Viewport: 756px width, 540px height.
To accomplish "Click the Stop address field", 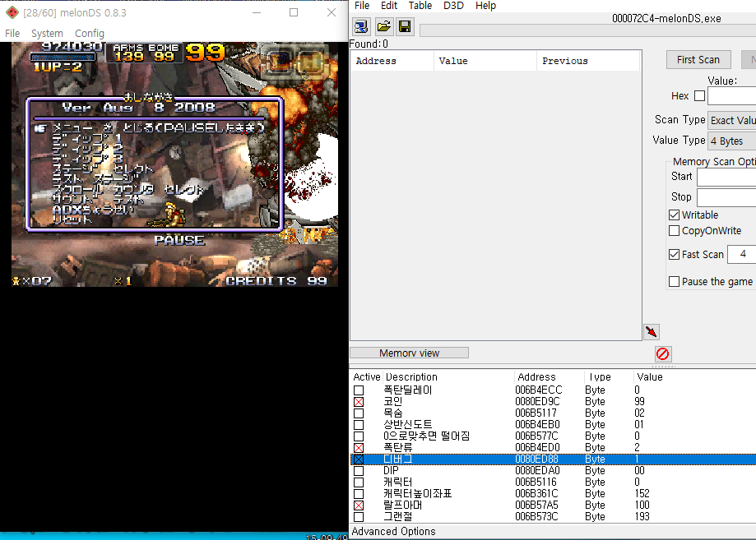I will click(x=726, y=197).
